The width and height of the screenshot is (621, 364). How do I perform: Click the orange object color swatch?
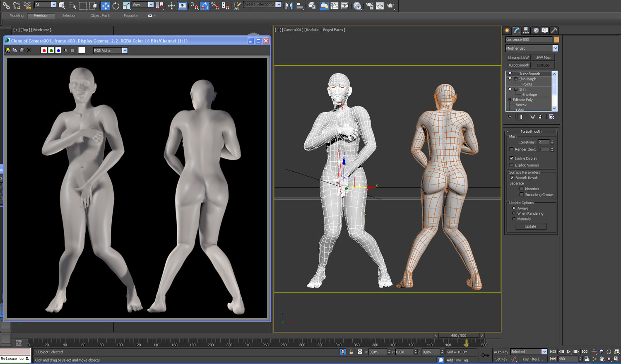click(556, 40)
